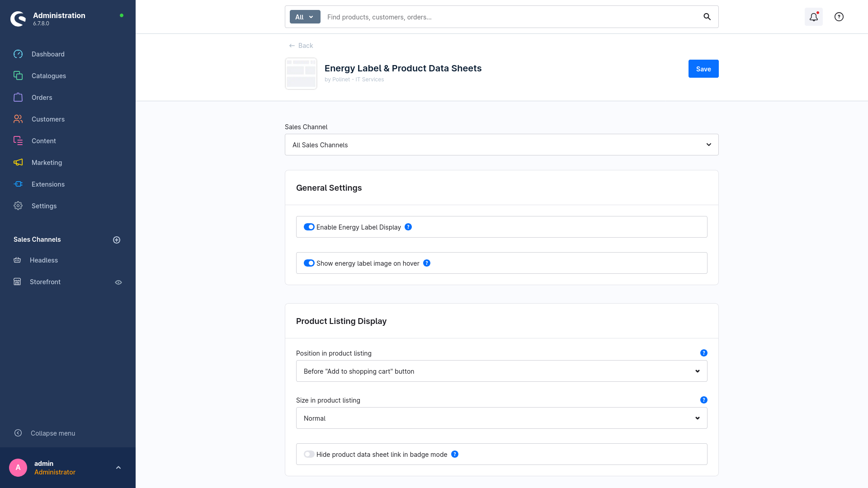The height and width of the screenshot is (488, 868).
Task: Click the help question mark icon in header
Action: pos(839,17)
